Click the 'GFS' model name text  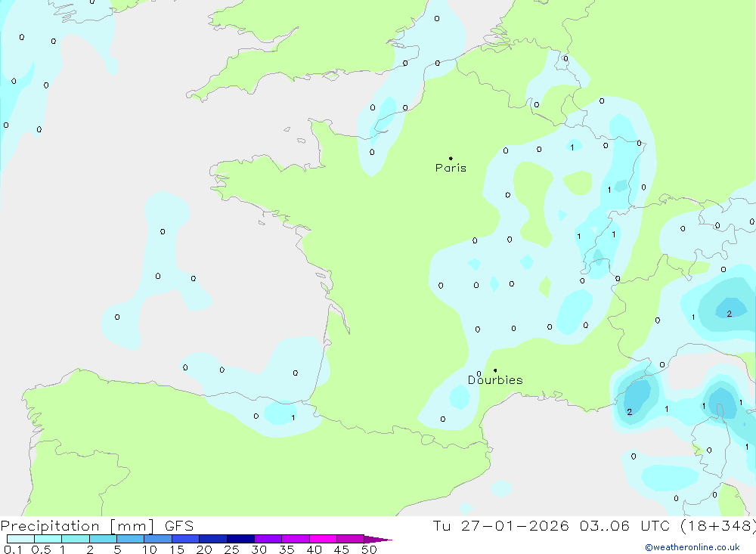tap(179, 526)
